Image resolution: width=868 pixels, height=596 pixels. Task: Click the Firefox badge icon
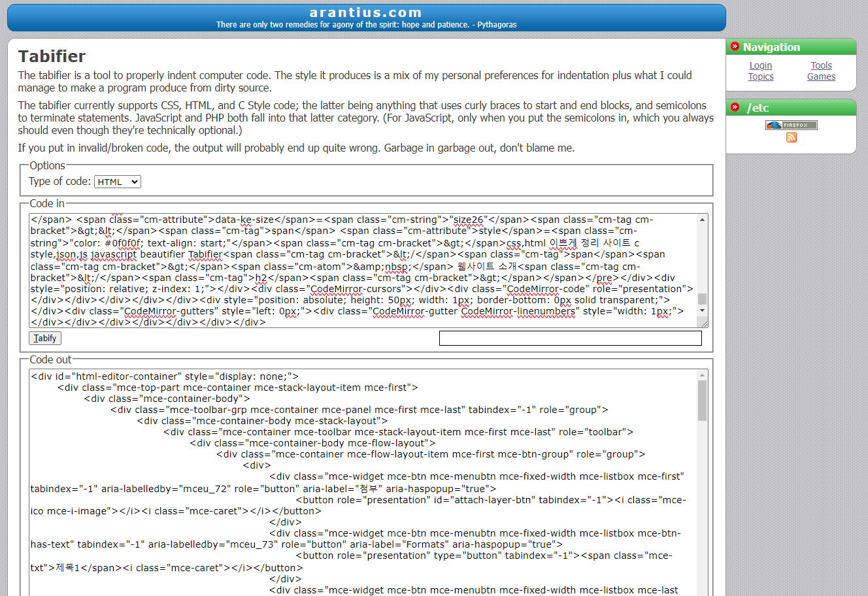[x=791, y=125]
